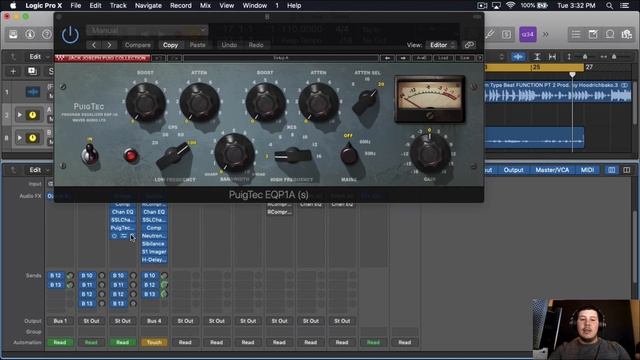This screenshot has height=360, width=640.
Task: Open the Navigate menu
Action: click(148, 6)
